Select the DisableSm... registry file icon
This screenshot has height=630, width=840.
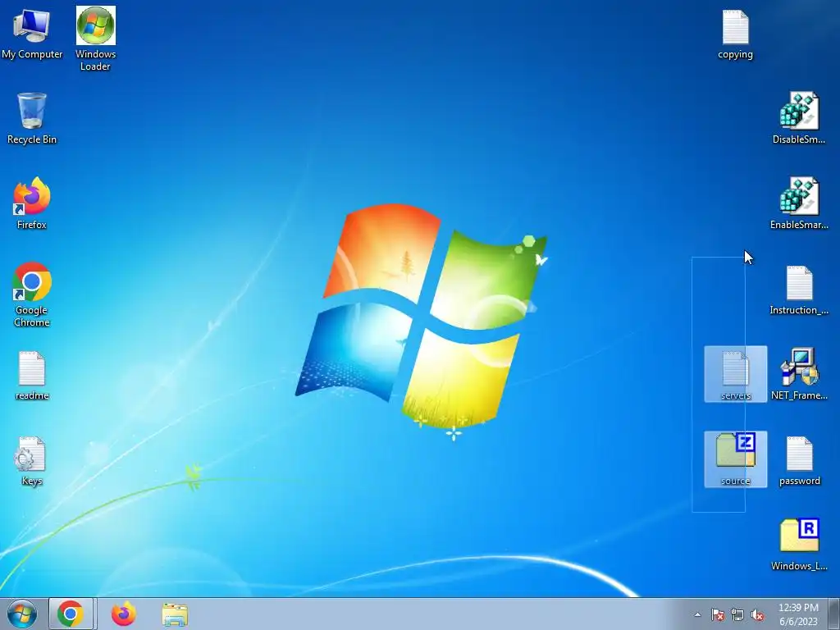tap(799, 118)
